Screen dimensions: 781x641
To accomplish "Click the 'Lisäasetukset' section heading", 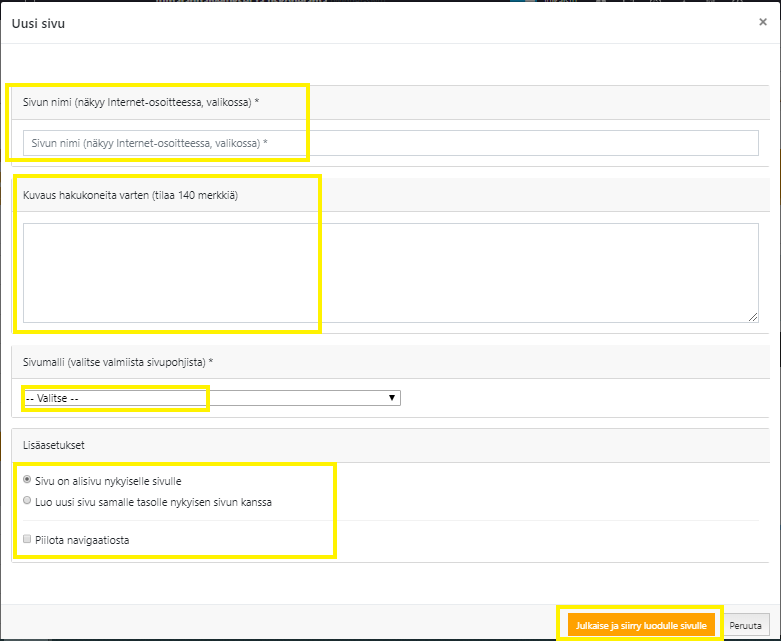I will [54, 445].
